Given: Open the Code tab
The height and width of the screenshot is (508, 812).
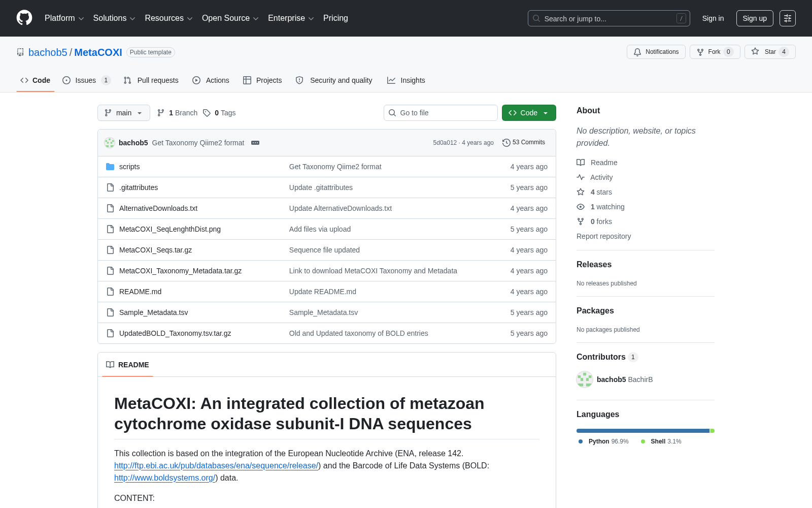Looking at the screenshot, I should (x=36, y=80).
